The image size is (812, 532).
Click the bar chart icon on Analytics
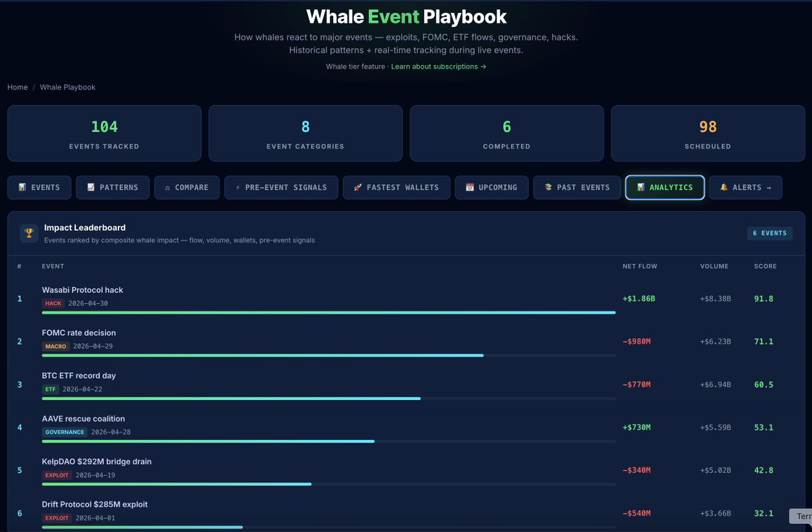point(641,187)
